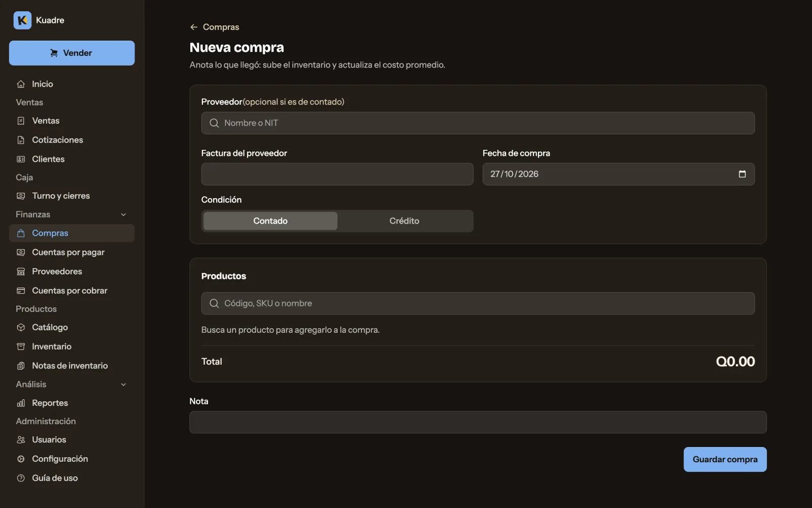Click the Vender button
Image resolution: width=812 pixels, height=508 pixels.
tap(72, 53)
